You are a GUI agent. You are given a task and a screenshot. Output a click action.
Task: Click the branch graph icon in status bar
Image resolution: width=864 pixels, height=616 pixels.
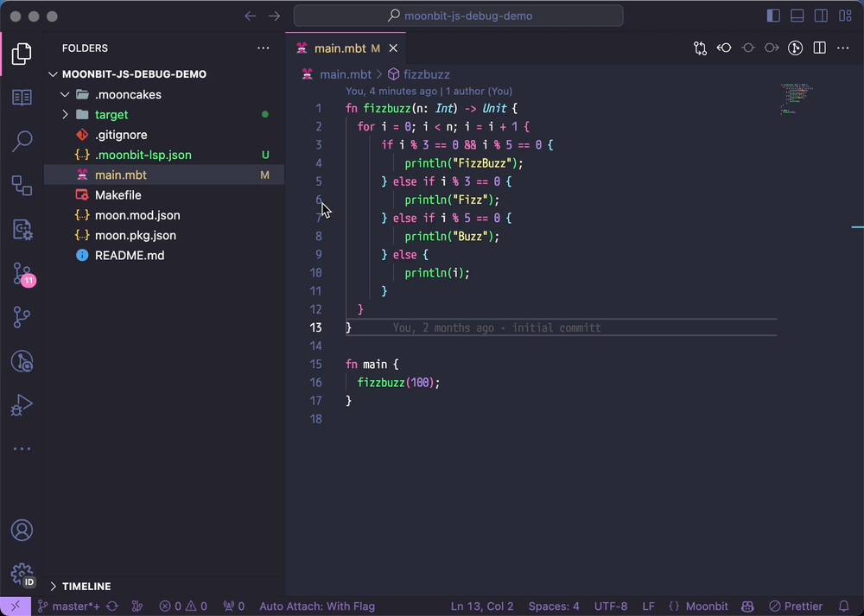coord(137,606)
